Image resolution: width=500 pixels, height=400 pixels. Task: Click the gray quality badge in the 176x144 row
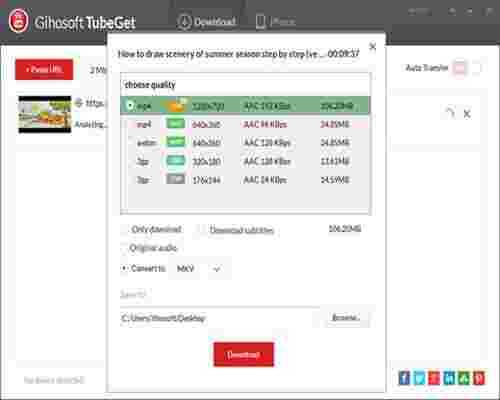click(x=176, y=179)
